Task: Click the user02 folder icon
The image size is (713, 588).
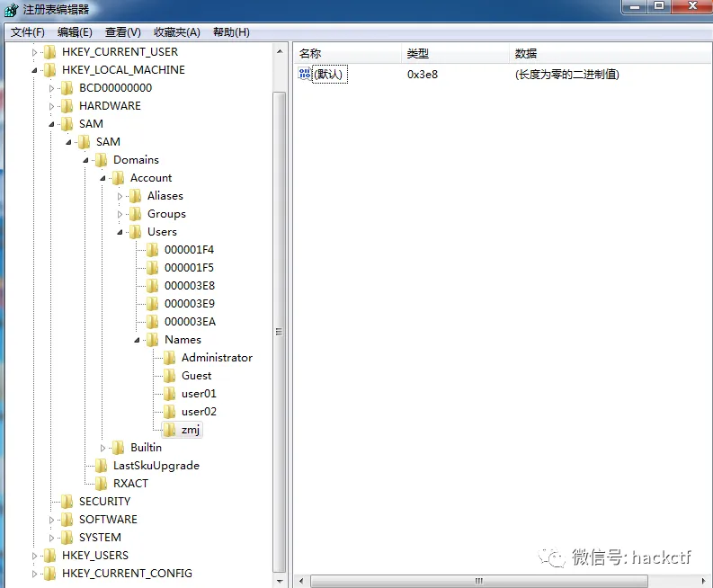Action: [169, 412]
